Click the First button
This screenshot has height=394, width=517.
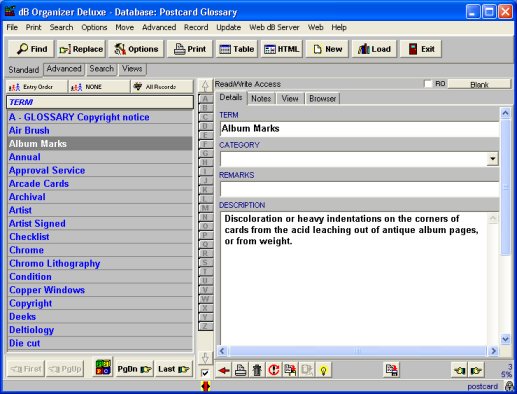(x=26, y=369)
